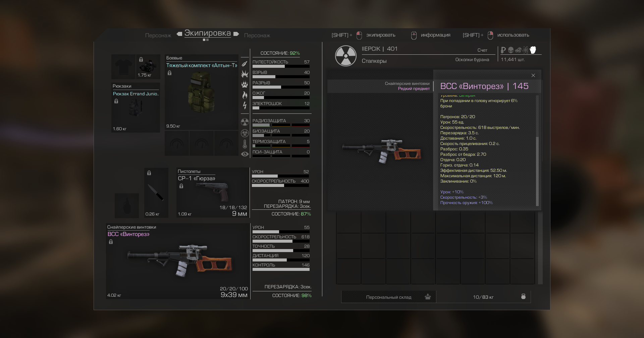Click the storage grid scrollbar
This screenshot has width=644, height=338.
[540, 248]
